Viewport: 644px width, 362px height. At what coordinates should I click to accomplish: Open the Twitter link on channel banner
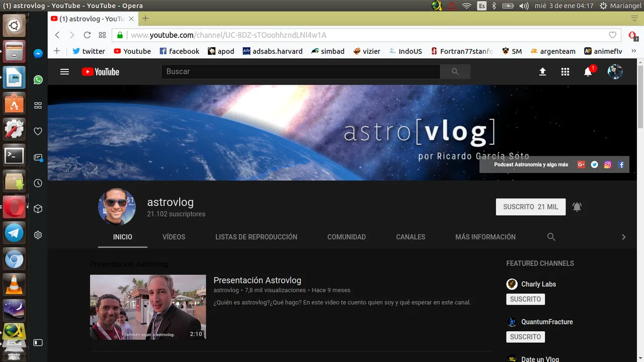point(594,164)
